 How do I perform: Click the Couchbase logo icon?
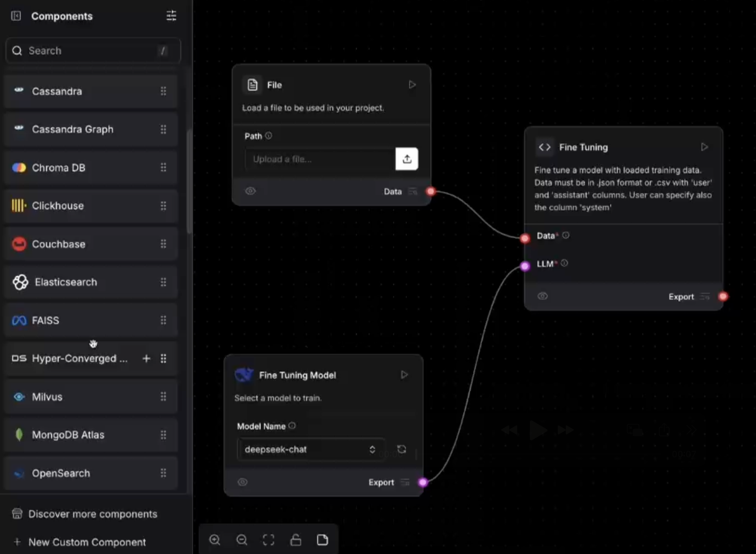point(19,244)
